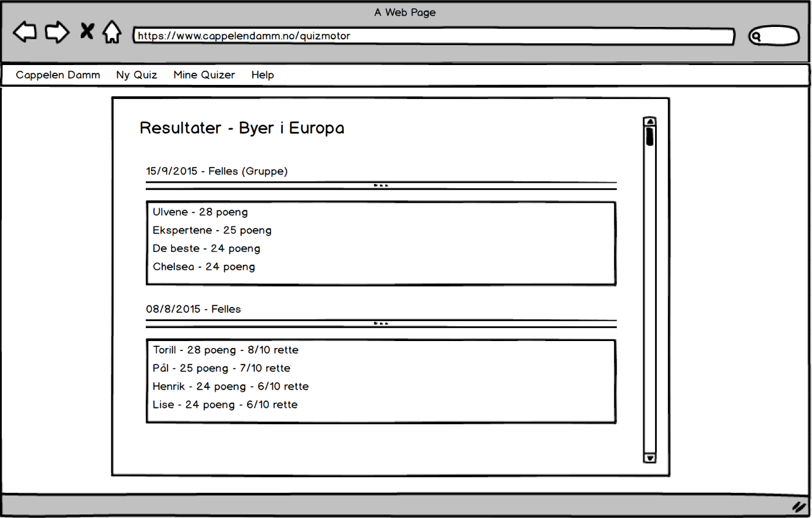Click the scrollbar up arrow
Viewport: 812px width, 518px height.
pos(650,121)
